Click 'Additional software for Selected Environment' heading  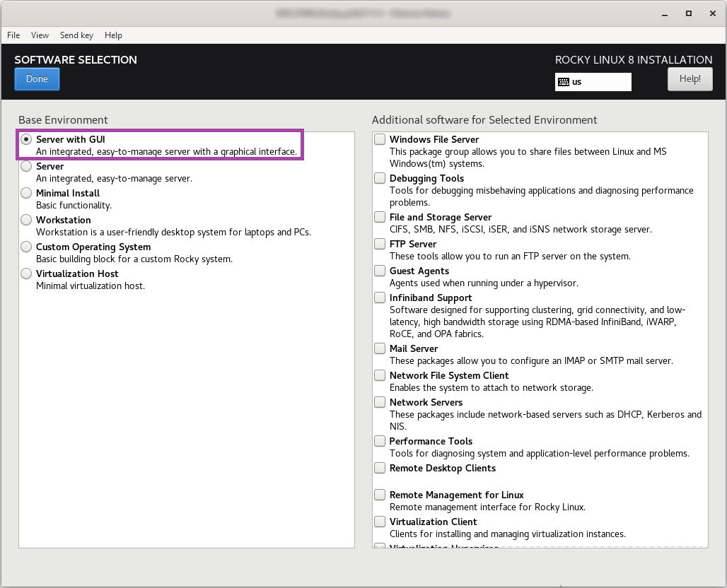click(484, 120)
